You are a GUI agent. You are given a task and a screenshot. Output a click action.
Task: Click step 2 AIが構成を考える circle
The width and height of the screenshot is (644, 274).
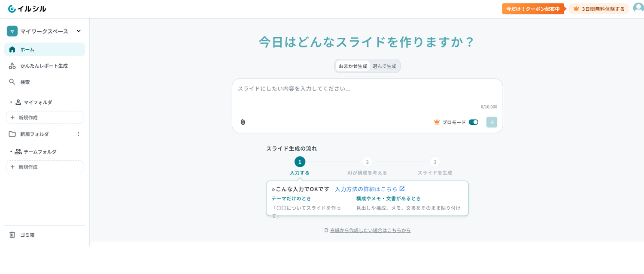367,162
